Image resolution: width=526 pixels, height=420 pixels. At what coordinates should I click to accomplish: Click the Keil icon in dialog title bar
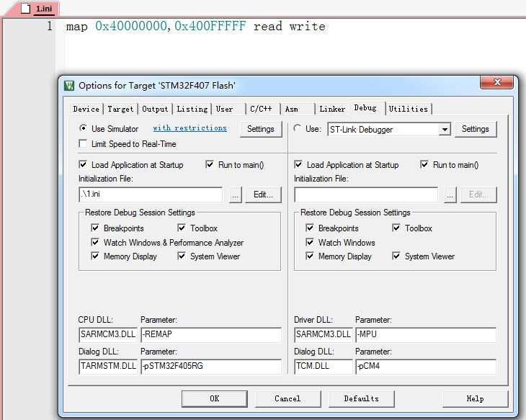click(69, 86)
